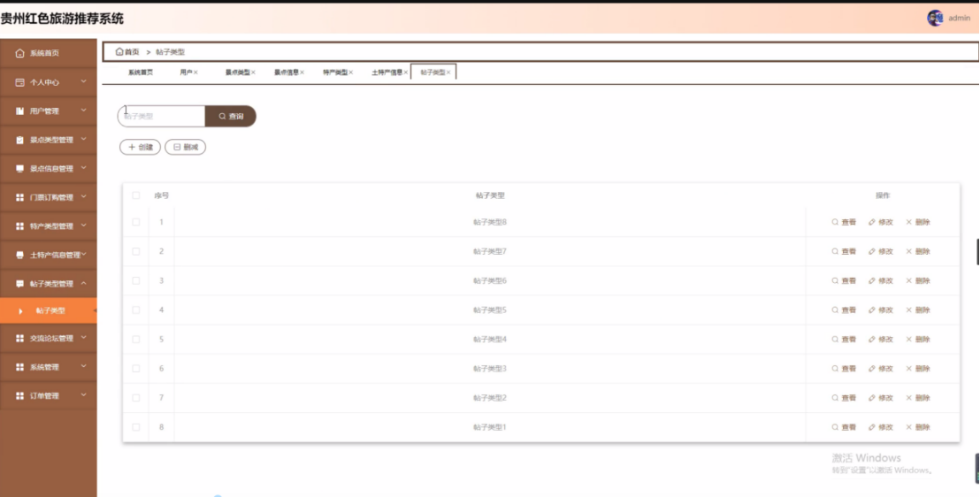Image resolution: width=980 pixels, height=497 pixels.
Task: Tick the checkbox for row 帖子类型6
Action: (136, 280)
